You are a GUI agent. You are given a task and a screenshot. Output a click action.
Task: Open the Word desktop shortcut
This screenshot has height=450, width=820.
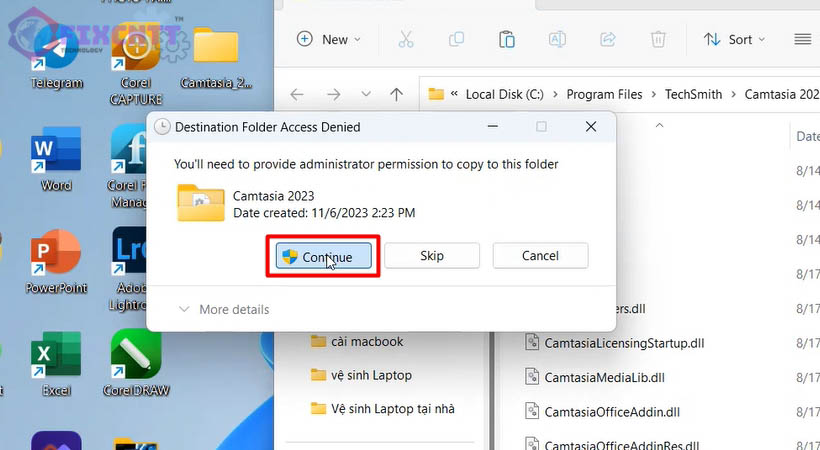[x=56, y=158]
